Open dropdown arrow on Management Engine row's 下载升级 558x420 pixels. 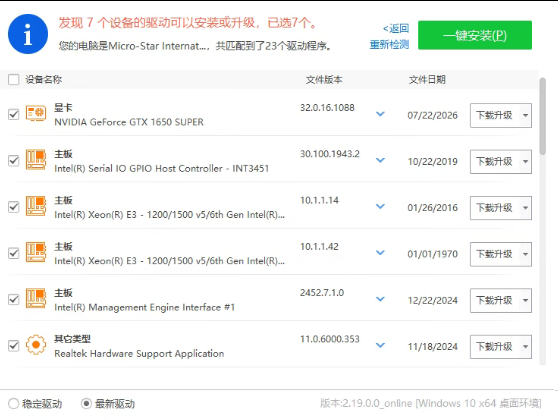[526, 300]
